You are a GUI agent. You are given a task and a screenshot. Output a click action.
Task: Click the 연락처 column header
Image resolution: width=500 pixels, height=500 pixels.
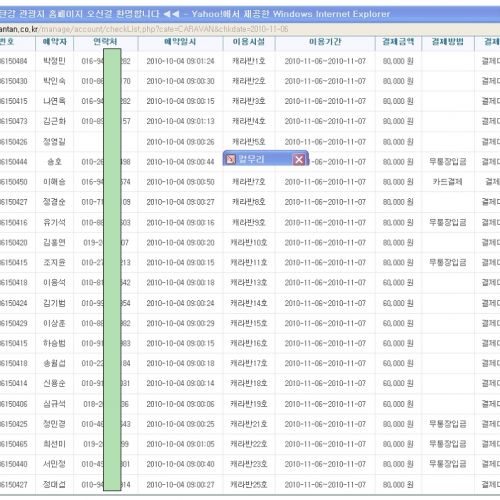point(105,42)
